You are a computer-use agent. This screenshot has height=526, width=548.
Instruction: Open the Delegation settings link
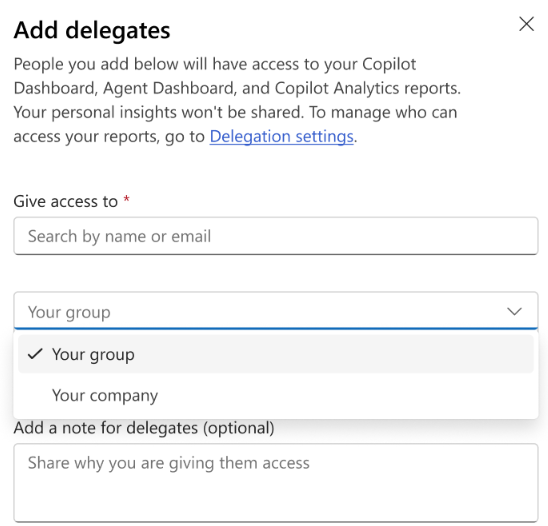tap(281, 136)
